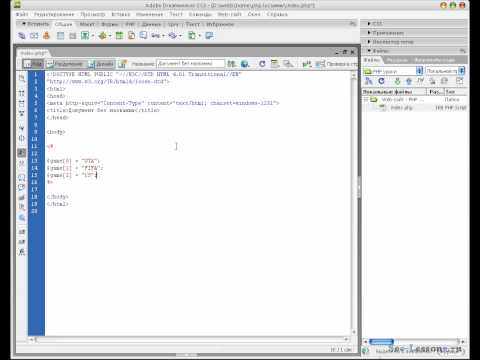This screenshot has width=480, height=360.
Task: Insert a Hyperlink from the Common bar
Action: click(22, 35)
